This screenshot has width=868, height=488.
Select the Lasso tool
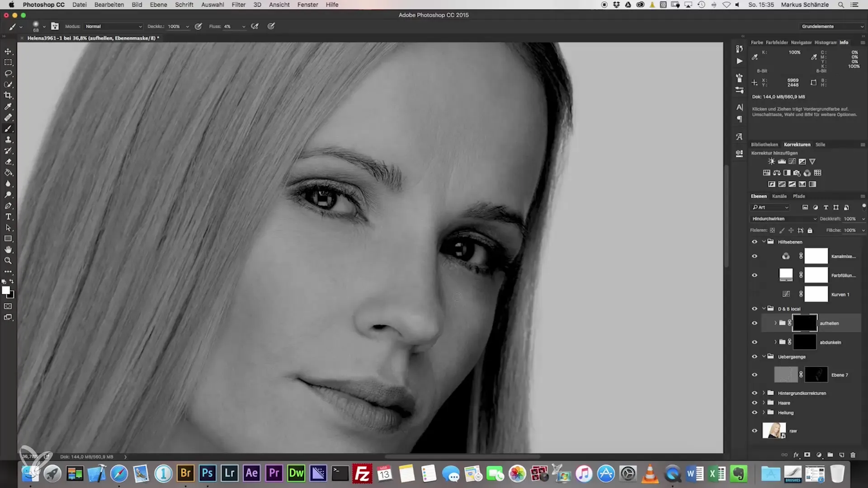pyautogui.click(x=8, y=73)
